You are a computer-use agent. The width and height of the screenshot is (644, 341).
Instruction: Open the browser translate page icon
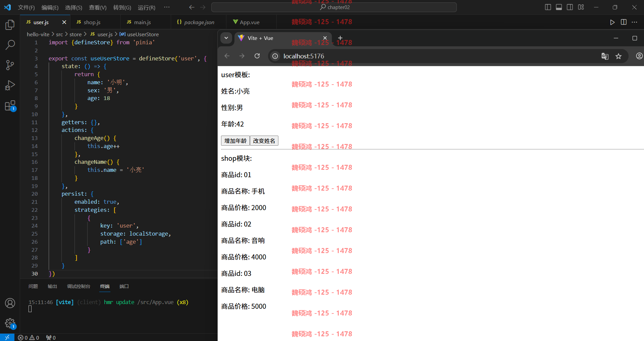click(x=605, y=56)
